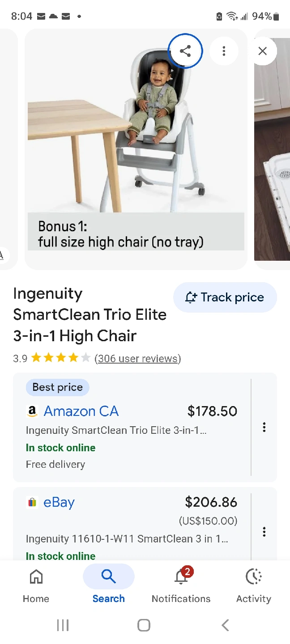This screenshot has height=644, width=290.
Task: Close the product detail panel
Action: 263,51
